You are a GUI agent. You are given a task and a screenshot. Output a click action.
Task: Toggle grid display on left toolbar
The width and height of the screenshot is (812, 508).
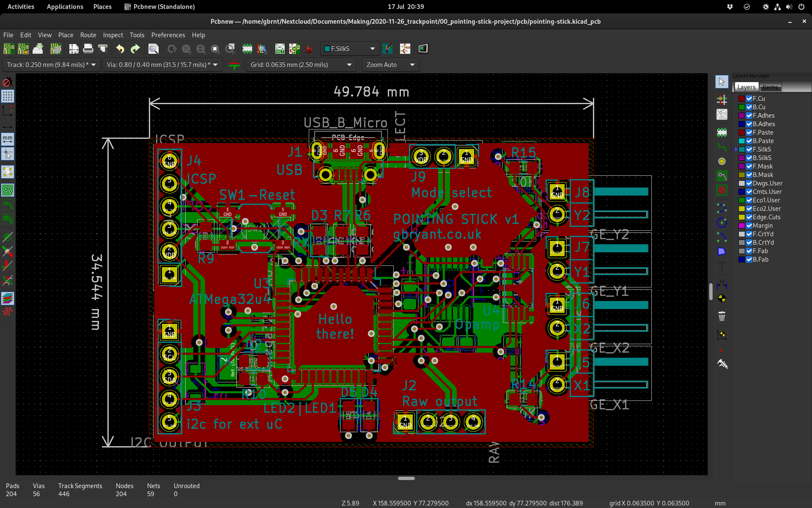[x=8, y=96]
